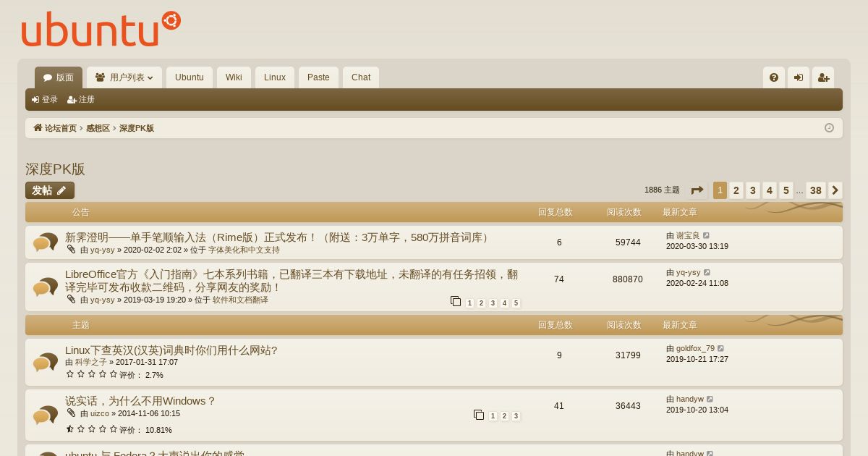Go to page 5 of topics
Screen dimensions: 868x456
786,190
